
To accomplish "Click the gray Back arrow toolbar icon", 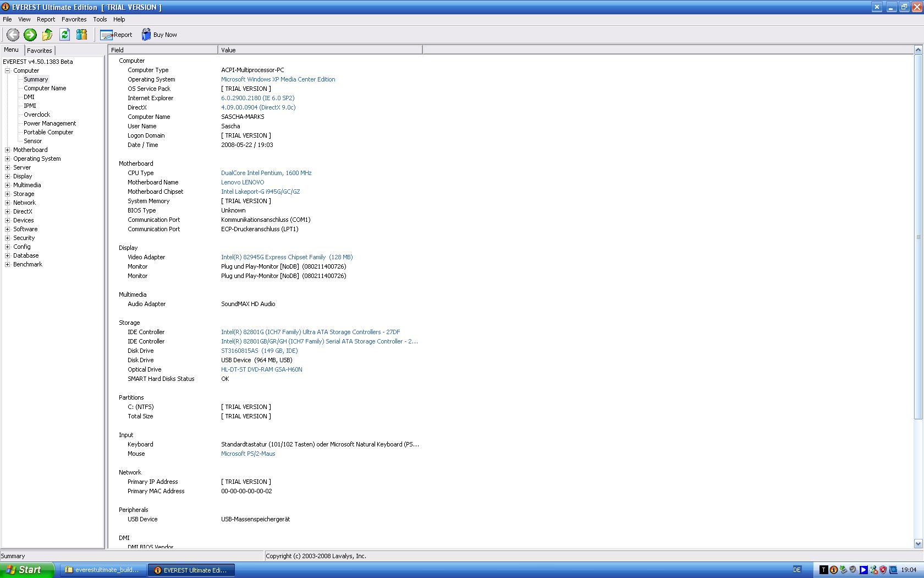I will (13, 35).
